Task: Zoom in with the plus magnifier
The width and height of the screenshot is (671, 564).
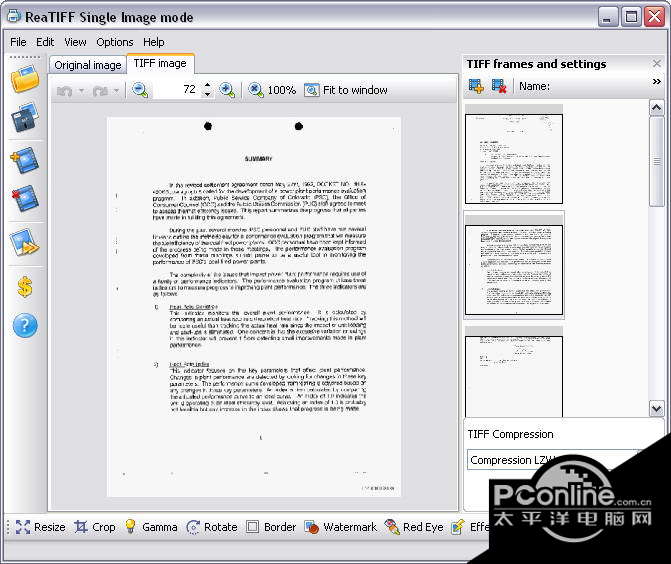Action: [227, 90]
